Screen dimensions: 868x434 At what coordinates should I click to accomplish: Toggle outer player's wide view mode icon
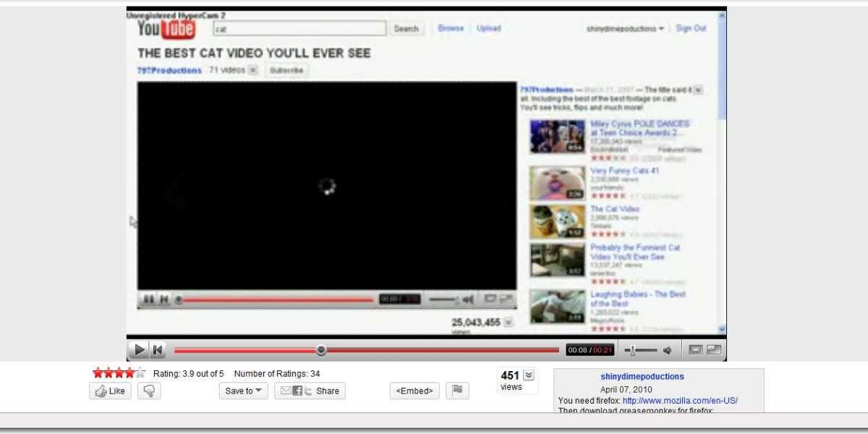pos(696,350)
